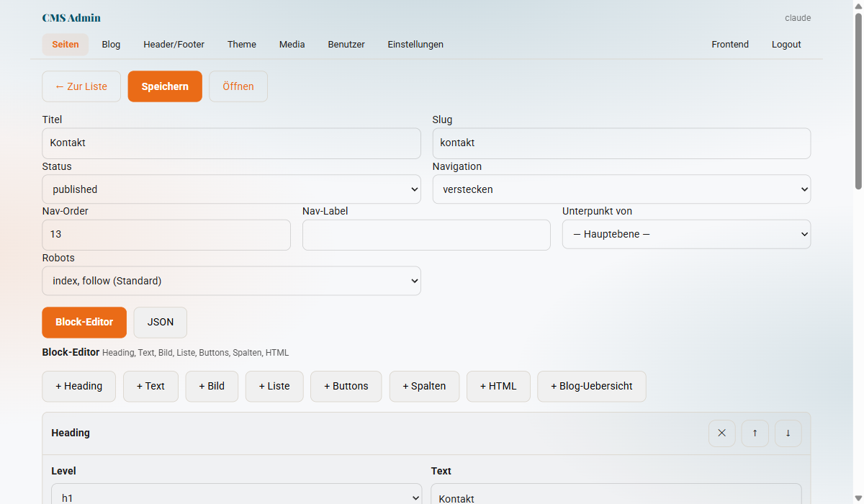Move the Heading block up
This screenshot has width=864, height=504.
coord(755,433)
